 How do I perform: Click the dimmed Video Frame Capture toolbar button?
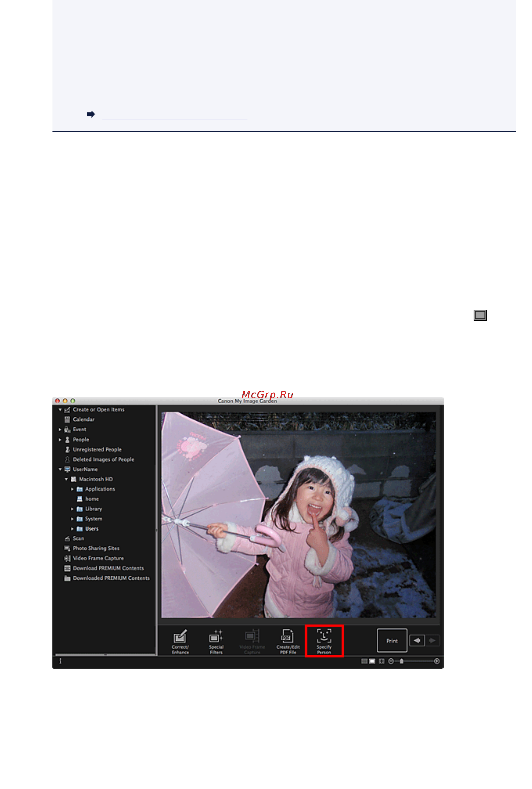252,641
